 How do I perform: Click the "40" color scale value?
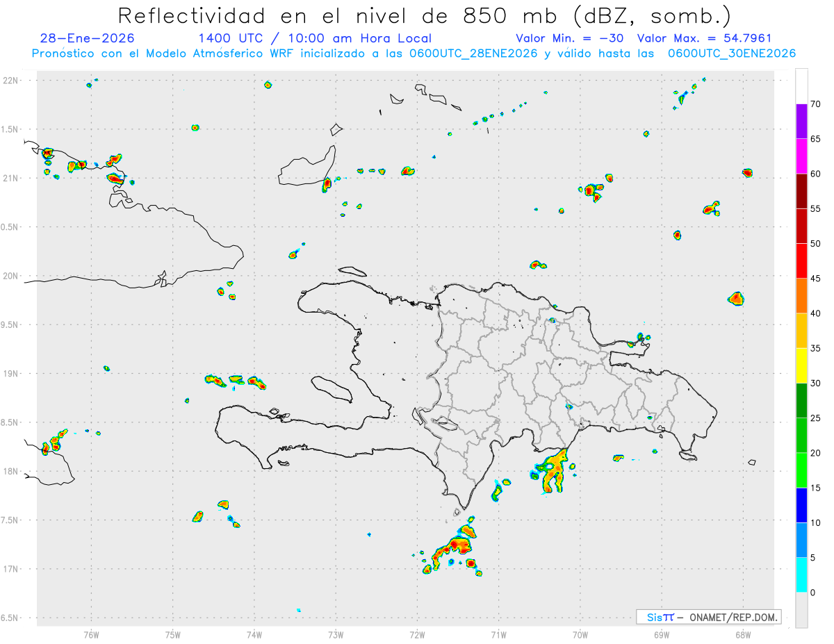coord(816,313)
